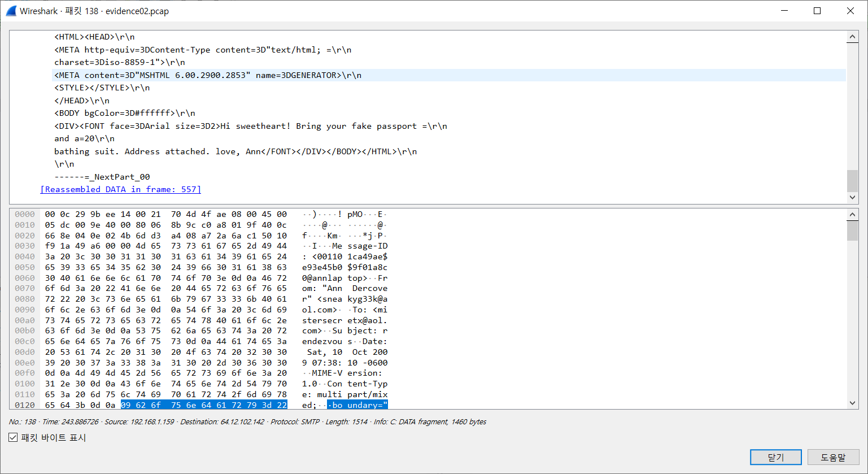
Task: Click hex pane scrollbar up arrow
Action: [x=852, y=215]
